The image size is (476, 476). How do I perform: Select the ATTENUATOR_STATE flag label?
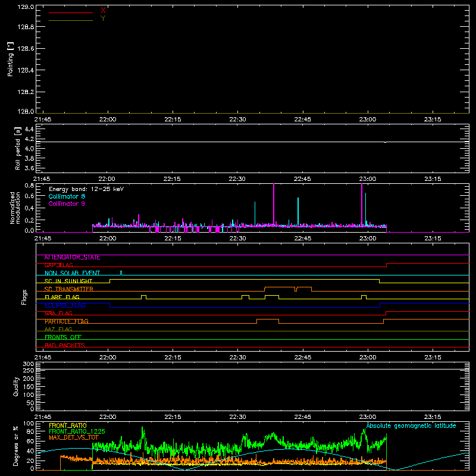click(x=72, y=258)
